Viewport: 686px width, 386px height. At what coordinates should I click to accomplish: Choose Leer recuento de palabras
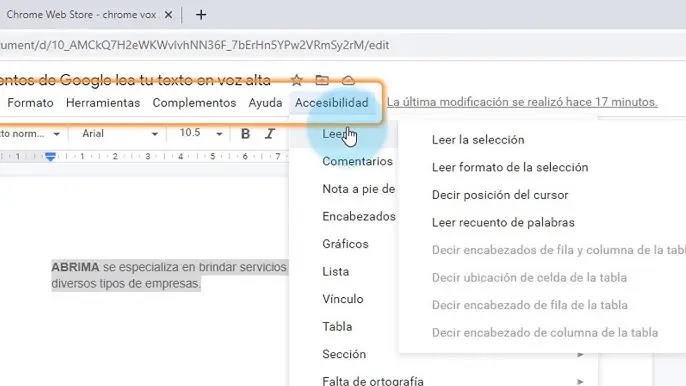click(503, 223)
